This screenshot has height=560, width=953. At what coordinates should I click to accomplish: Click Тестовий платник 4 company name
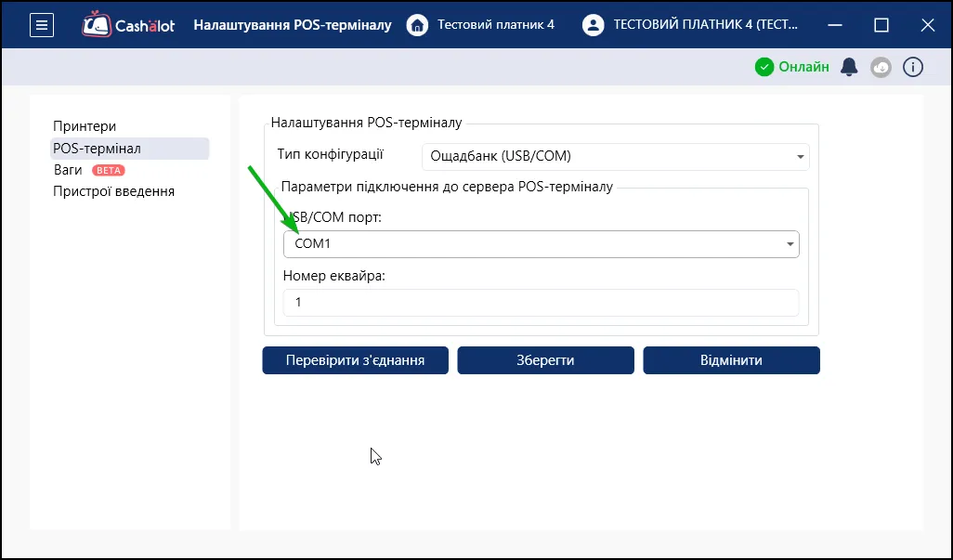click(496, 25)
